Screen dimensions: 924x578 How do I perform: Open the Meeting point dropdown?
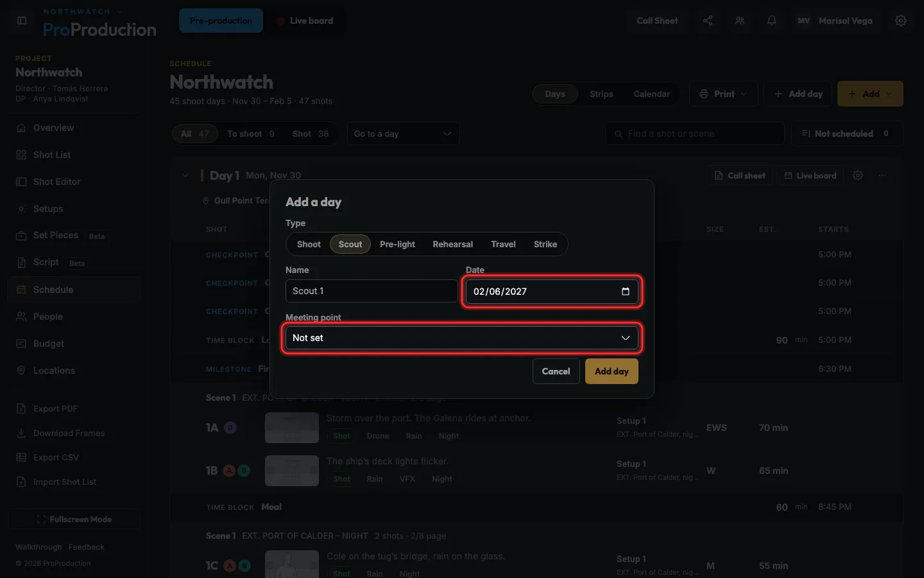tap(462, 338)
